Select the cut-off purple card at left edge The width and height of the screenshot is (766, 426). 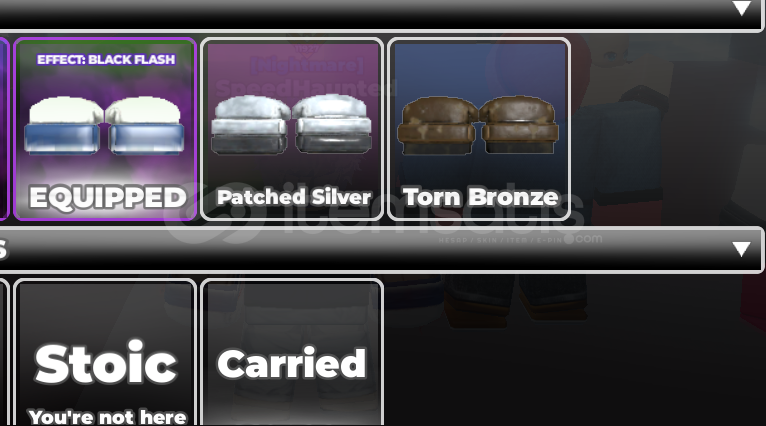pos(4,129)
